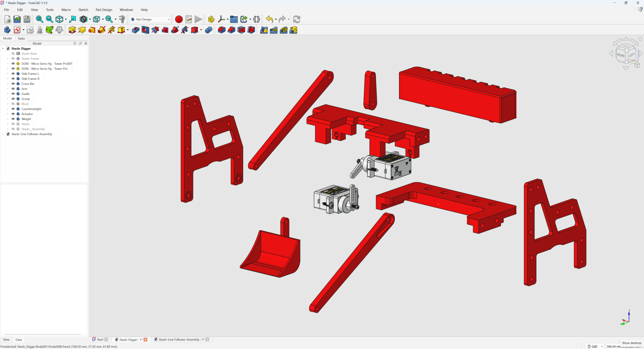Screen dimensions: 644x349
Task: Hide the Side Frame-R body
Action: click(13, 79)
